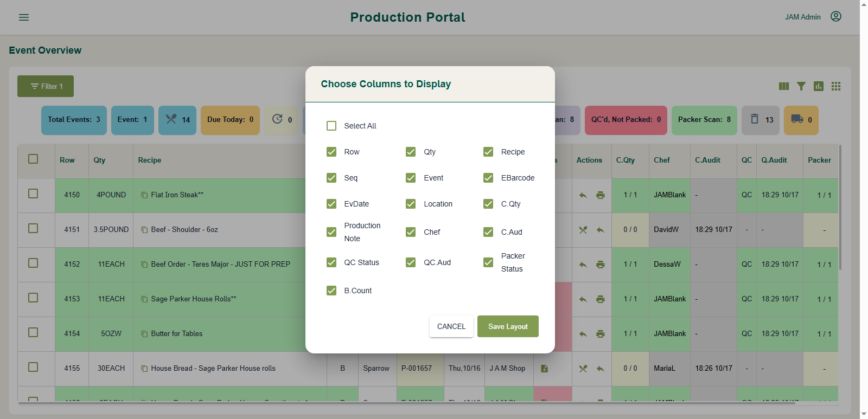
Task: Click the undo arrow for row 4154
Action: [583, 334]
